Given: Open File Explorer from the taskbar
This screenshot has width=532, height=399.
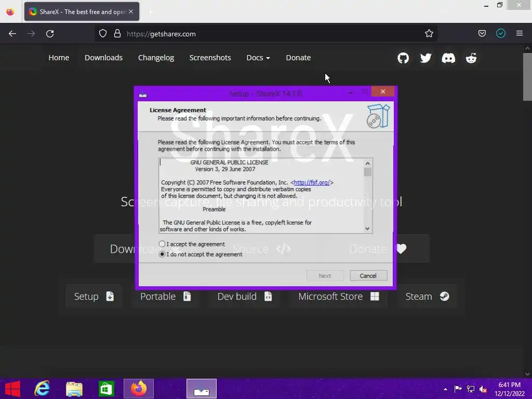Looking at the screenshot, I should tap(74, 389).
